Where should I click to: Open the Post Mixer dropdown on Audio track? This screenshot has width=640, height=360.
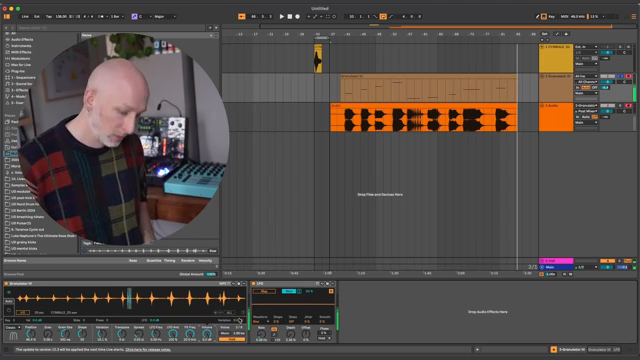(x=586, y=111)
